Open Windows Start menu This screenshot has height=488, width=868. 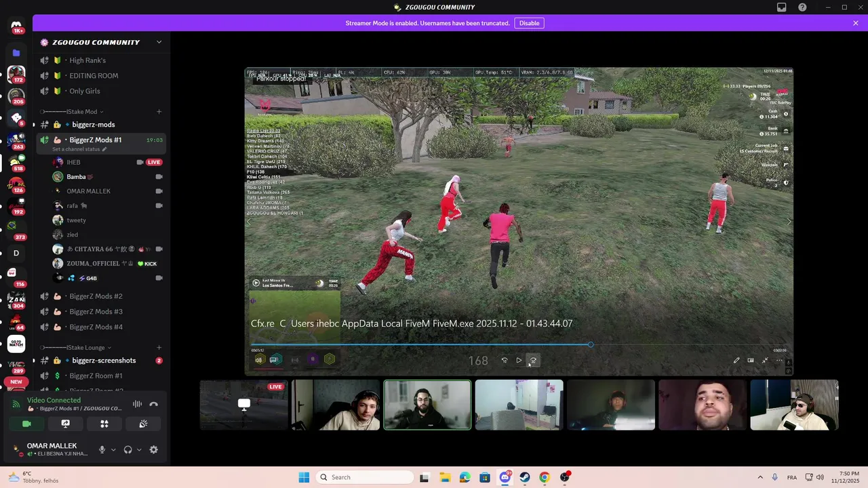pyautogui.click(x=304, y=477)
